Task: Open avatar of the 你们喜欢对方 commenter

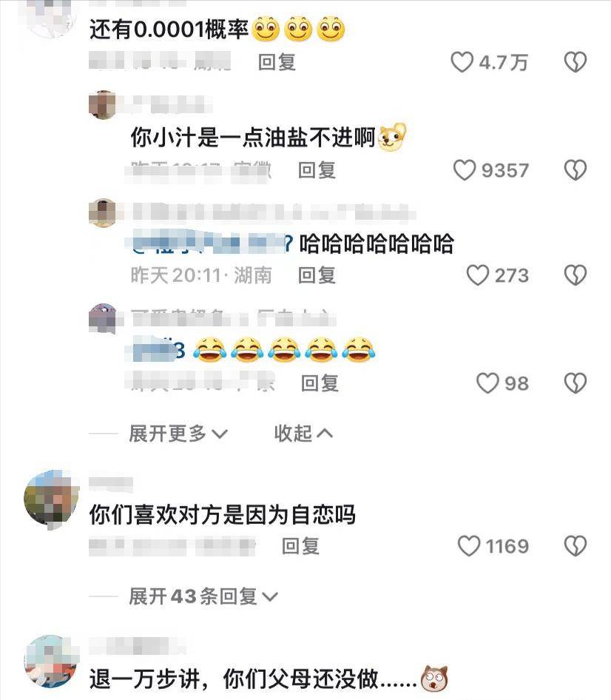Action: [51, 498]
